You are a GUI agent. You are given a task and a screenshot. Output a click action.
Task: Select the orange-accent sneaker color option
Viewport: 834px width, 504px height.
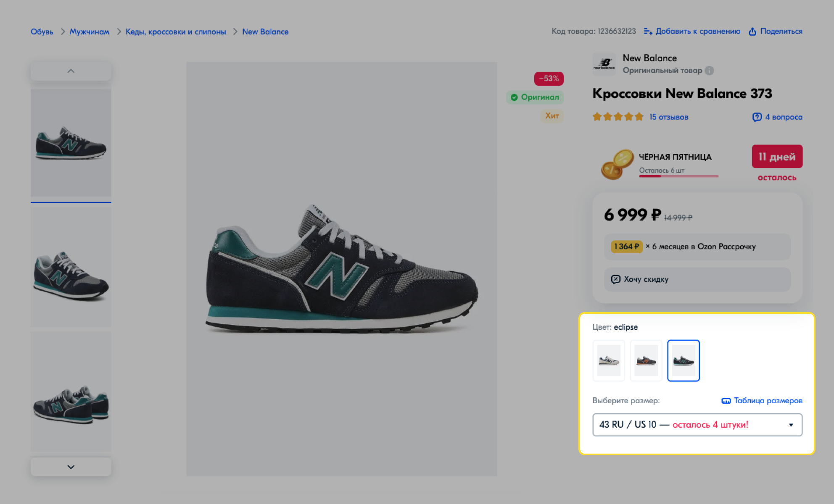pos(646,360)
